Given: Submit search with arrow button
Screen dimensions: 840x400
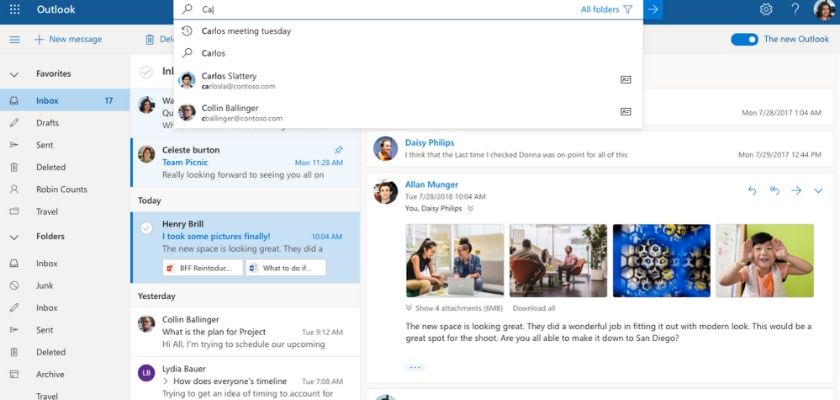Looking at the screenshot, I should [652, 10].
